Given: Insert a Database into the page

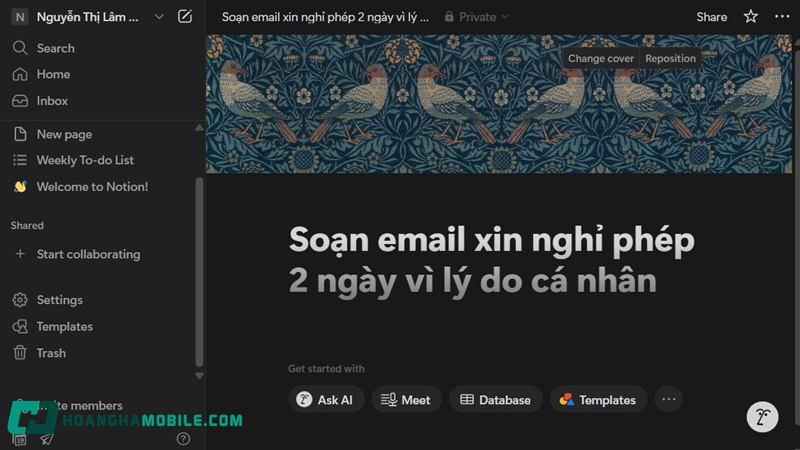Looking at the screenshot, I should [x=496, y=400].
